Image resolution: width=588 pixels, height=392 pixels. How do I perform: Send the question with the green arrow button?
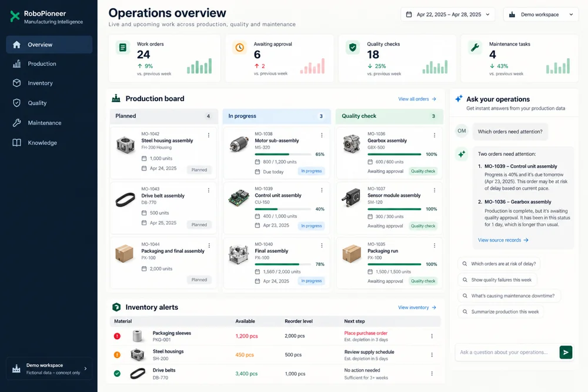566,352
